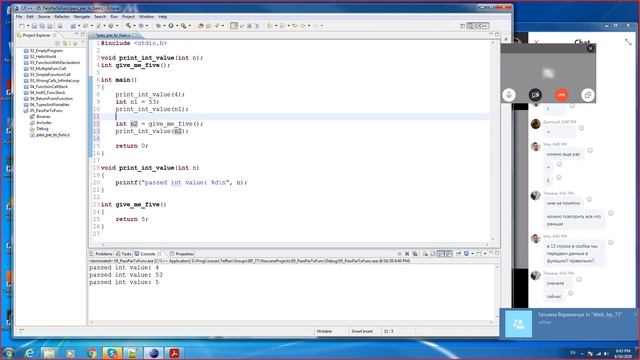Click the Open Perspective icon
The image size is (640, 360).
(462, 26)
